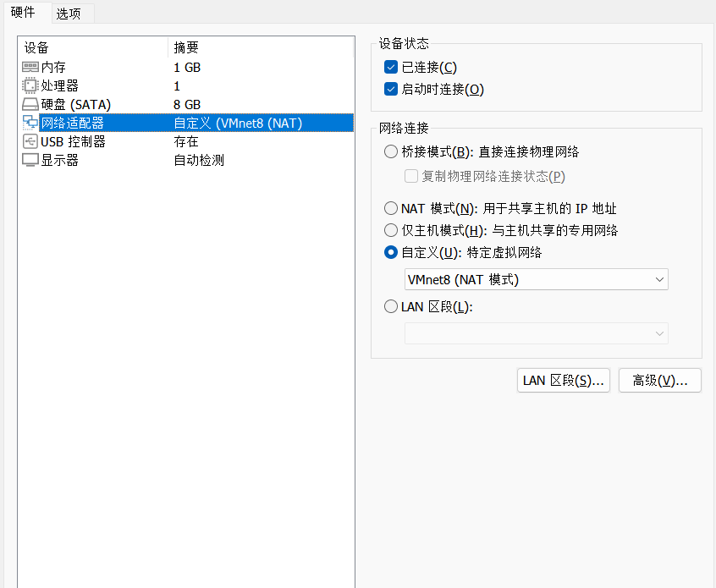Open the empty LAN segment dropdown
The width and height of the screenshot is (716, 588).
pos(536,333)
